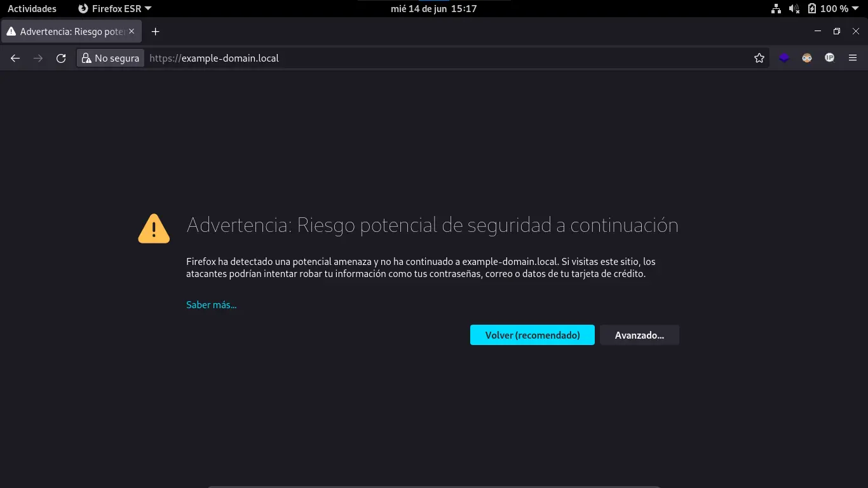Click the volume muted icon

point(794,8)
